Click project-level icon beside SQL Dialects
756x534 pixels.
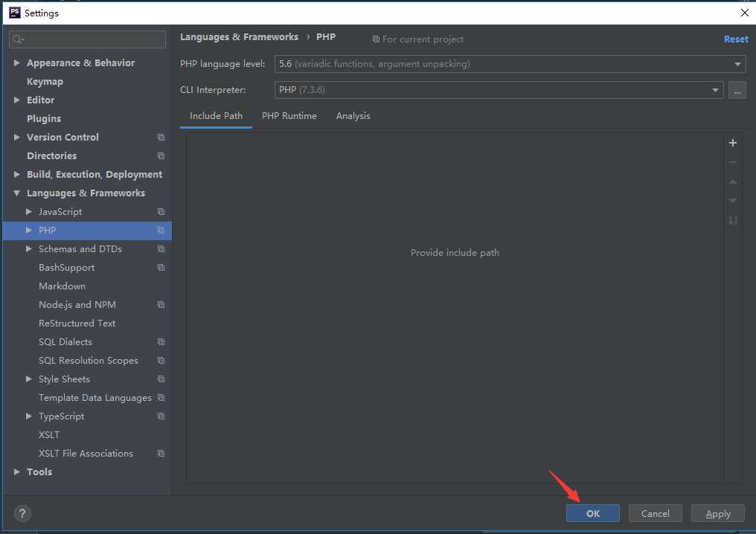pos(161,341)
